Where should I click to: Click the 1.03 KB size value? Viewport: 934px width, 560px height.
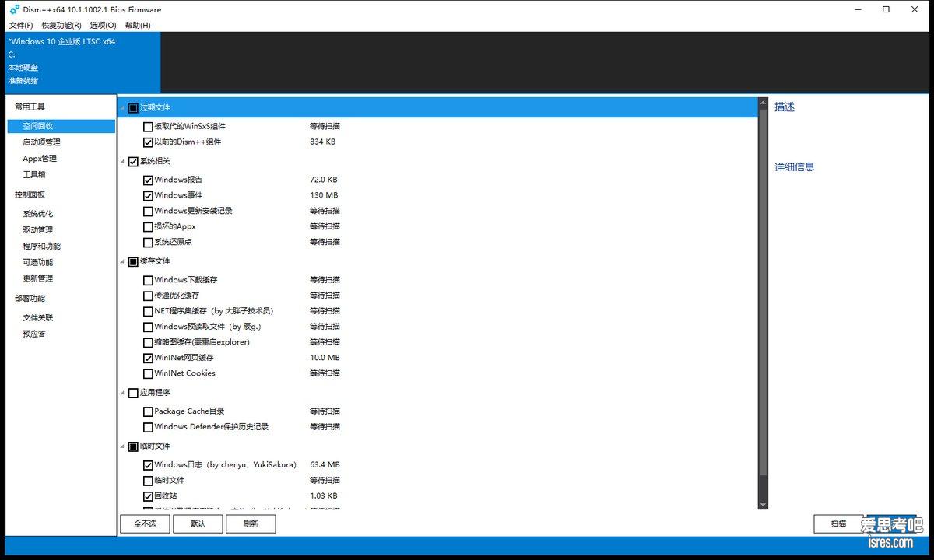(x=324, y=496)
